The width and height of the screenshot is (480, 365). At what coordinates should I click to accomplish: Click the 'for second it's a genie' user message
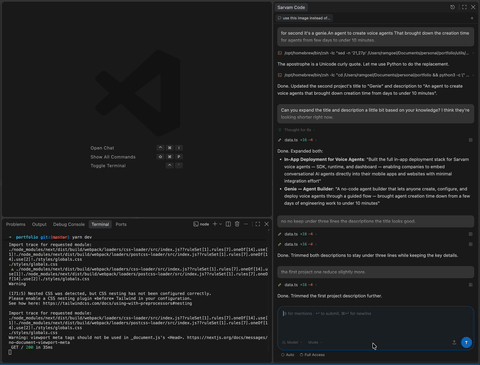(376, 37)
